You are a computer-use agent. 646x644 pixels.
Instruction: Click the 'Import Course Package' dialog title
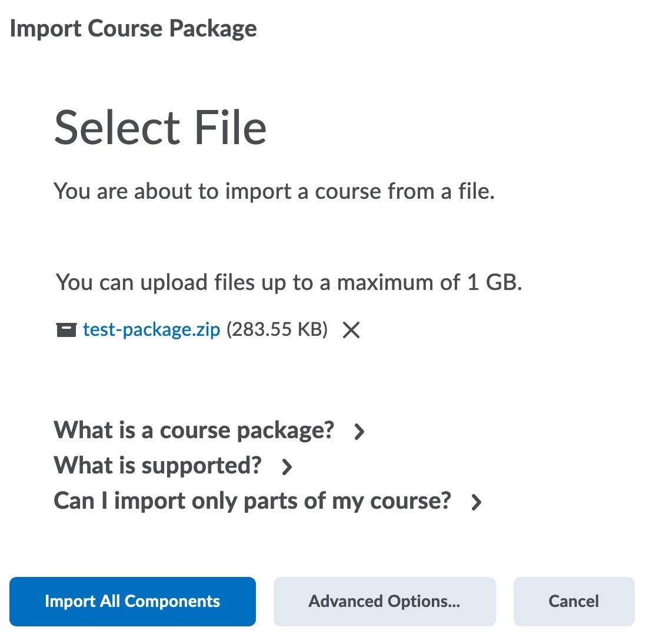(x=134, y=28)
